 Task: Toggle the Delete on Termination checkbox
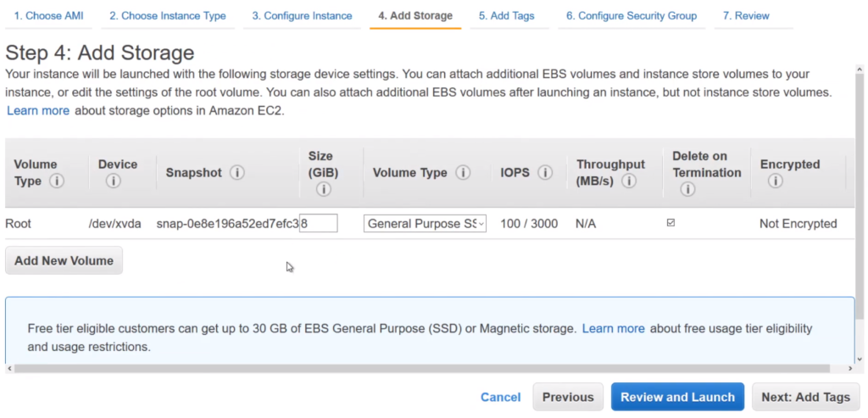671,223
